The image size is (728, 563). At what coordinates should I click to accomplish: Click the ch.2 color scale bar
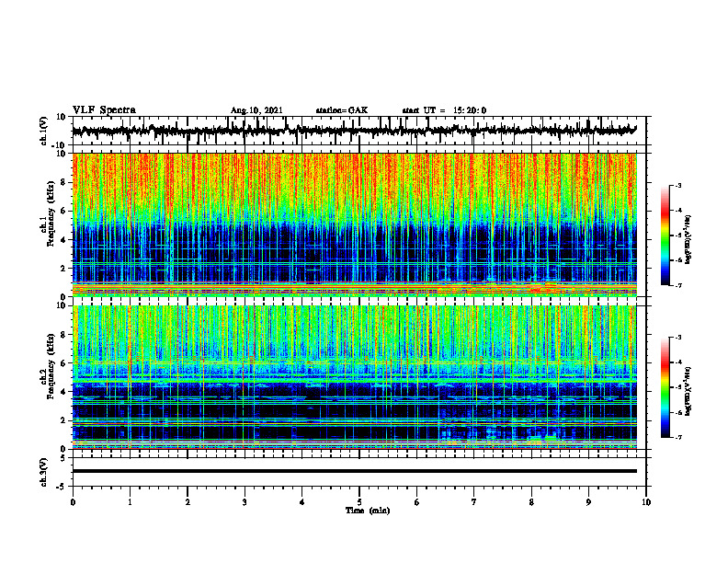665,387
